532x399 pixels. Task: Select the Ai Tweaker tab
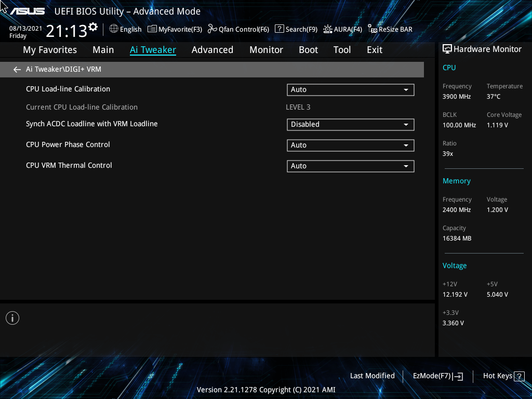(x=153, y=50)
